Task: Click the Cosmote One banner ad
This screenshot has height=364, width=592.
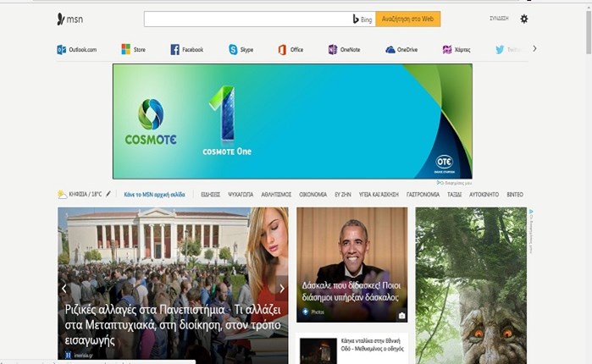Action: [292, 121]
